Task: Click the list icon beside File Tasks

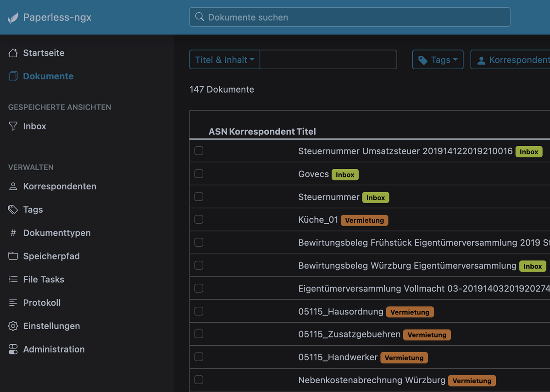Action: pos(13,279)
